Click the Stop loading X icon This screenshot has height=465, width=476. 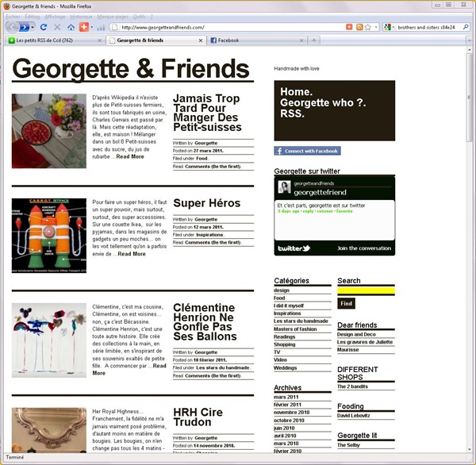coord(57,27)
